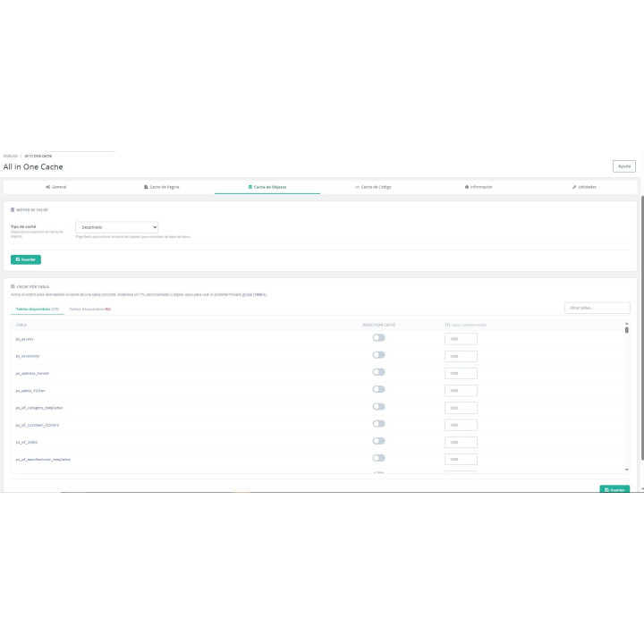Click the Cache por Tabla section icon
The image size is (644, 644).
pos(13,287)
